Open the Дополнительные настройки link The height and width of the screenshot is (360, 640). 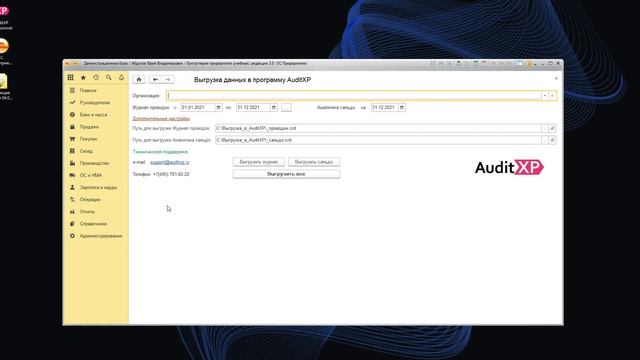click(x=161, y=118)
